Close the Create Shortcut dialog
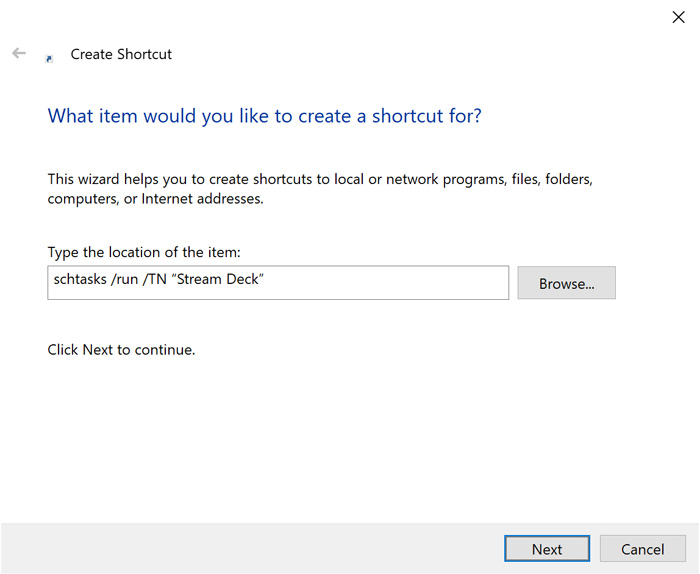 pos(678,17)
